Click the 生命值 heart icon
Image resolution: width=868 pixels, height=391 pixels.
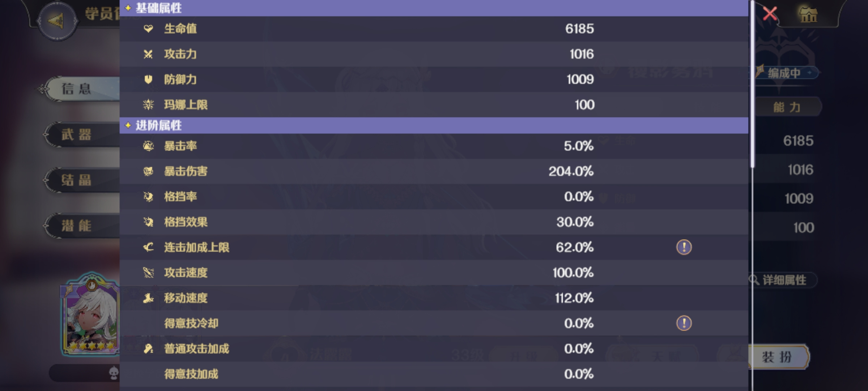pyautogui.click(x=148, y=29)
